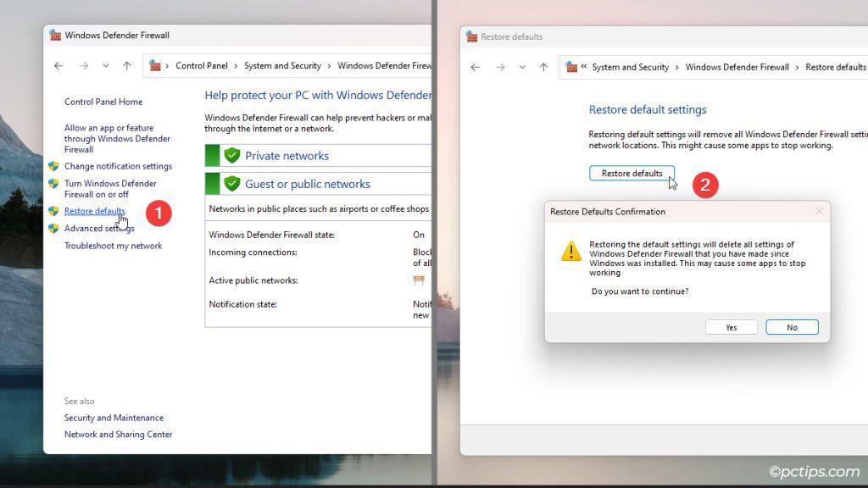Click Yes to confirm restoring defaults
Viewport: 868px width, 488px height.
coord(731,327)
